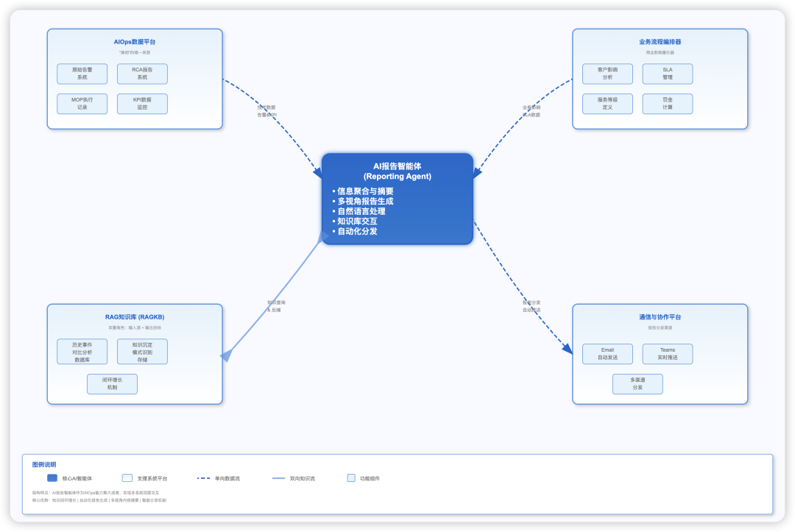Select the RCA报告系统 component box
The image size is (795, 532).
click(x=142, y=74)
